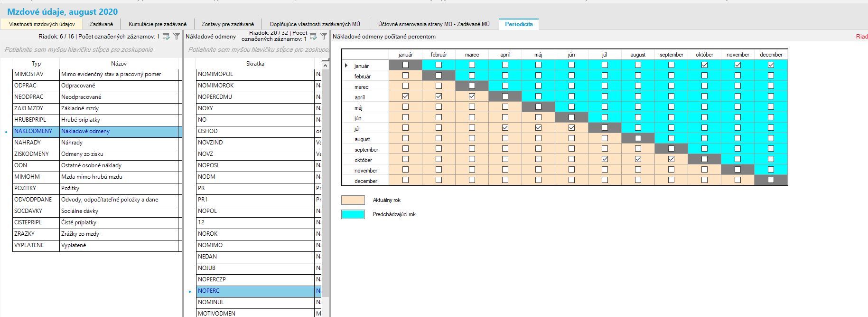Uncheck apríl row checkbox under február column
Screen dimensions: 868x317
[439, 96]
